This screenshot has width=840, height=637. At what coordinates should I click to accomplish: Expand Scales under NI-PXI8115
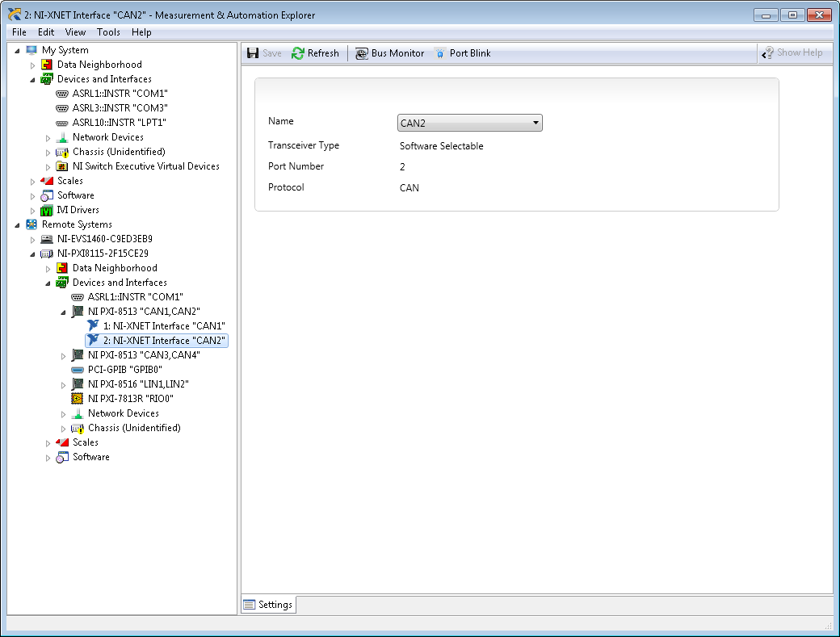[x=48, y=443]
